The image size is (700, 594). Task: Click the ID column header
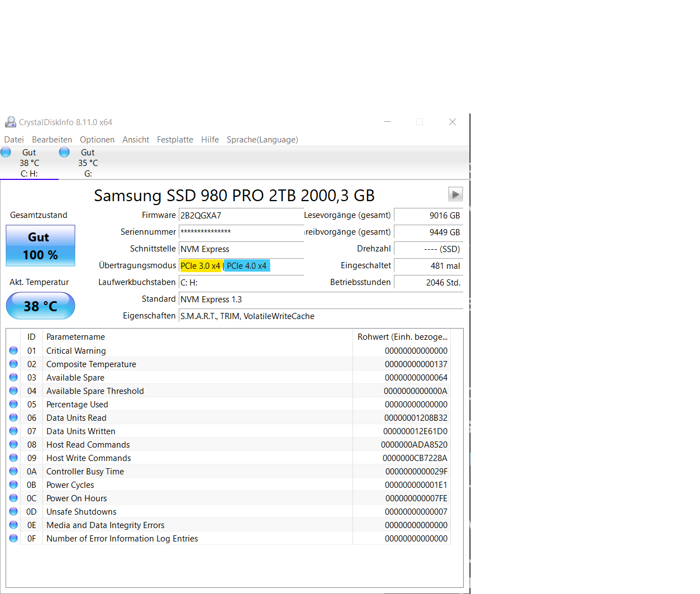point(31,337)
